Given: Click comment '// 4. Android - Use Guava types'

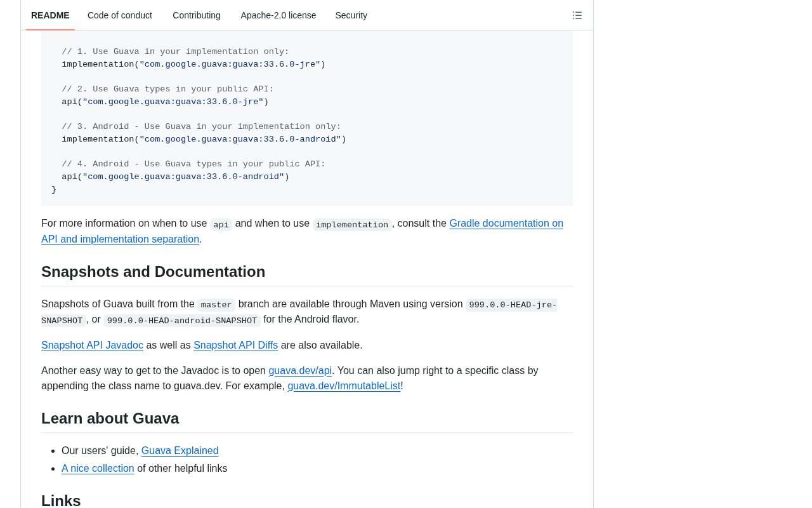Looking at the screenshot, I should click(x=193, y=164).
